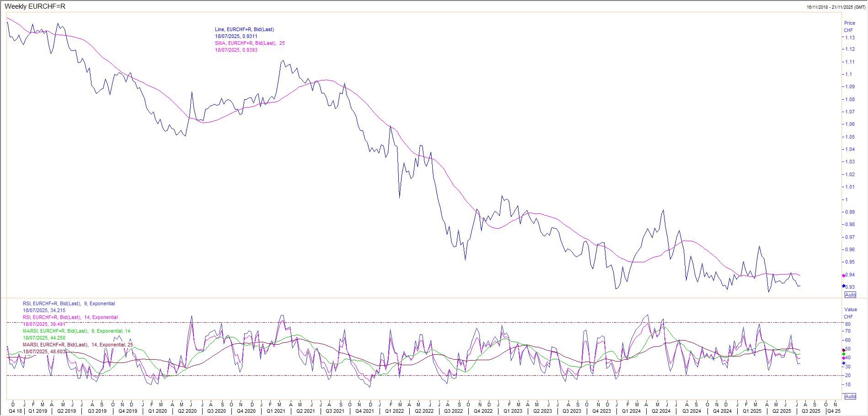Click the green MARSI diamond marker on value axis
The width and height of the screenshot is (868, 416).
844,354
